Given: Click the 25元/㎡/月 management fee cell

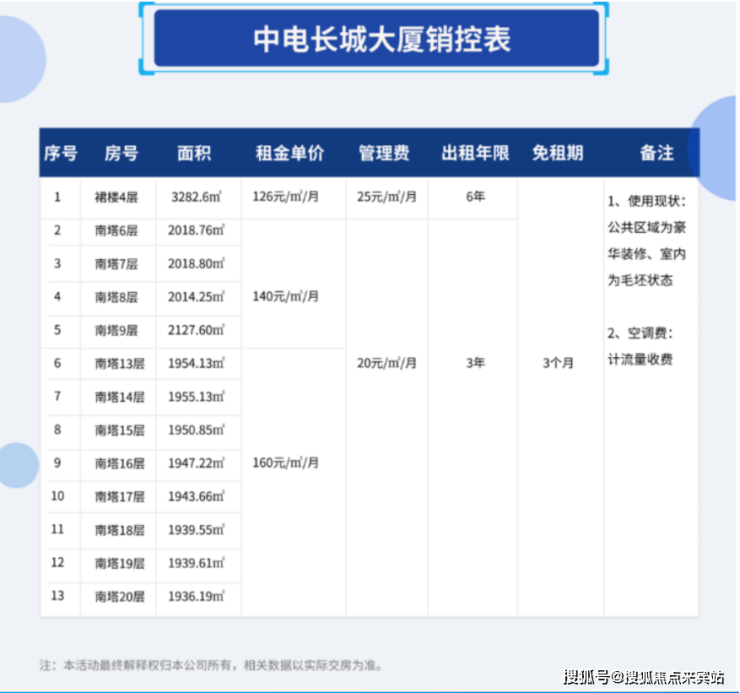Looking at the screenshot, I should pos(387,197).
